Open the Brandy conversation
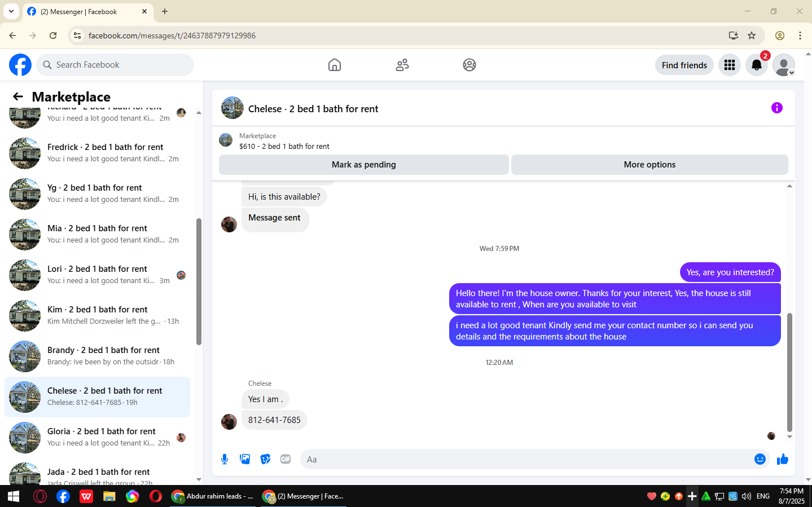 click(97, 356)
